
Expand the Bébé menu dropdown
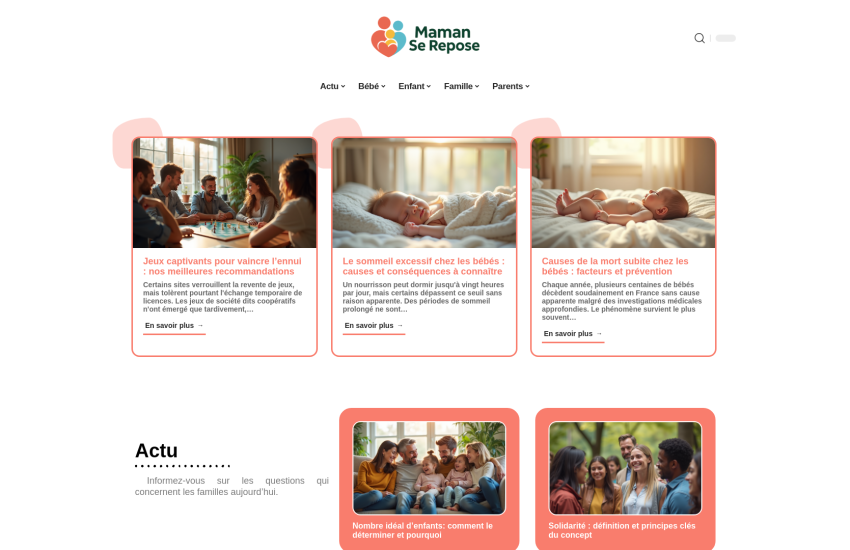pyautogui.click(x=371, y=86)
